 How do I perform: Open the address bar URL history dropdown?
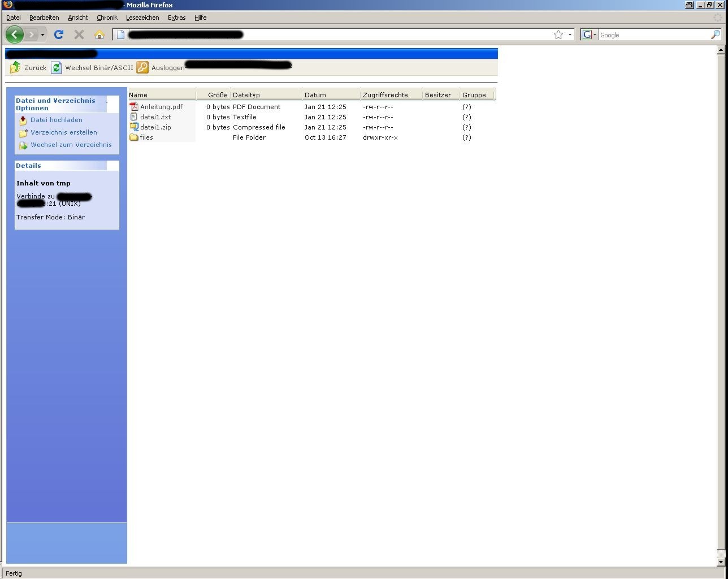tap(570, 35)
